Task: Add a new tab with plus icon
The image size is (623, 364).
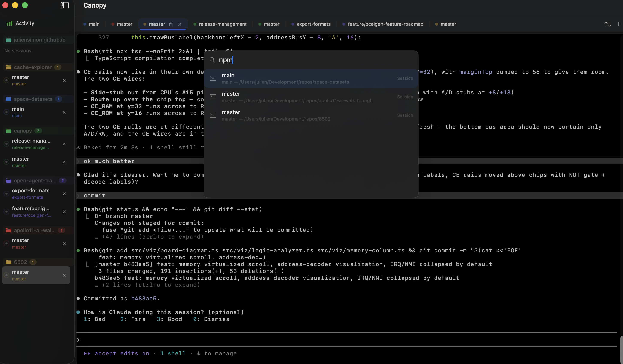Action: point(618,24)
